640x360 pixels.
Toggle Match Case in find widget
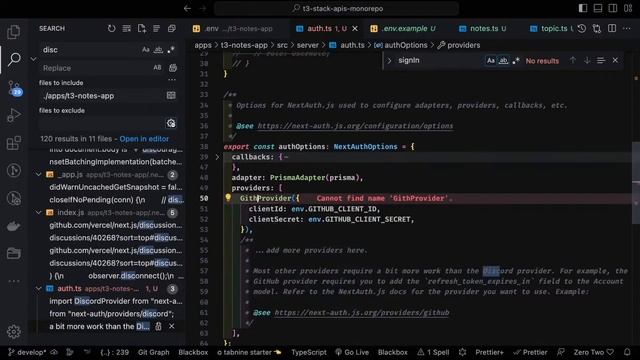pyautogui.click(x=491, y=60)
